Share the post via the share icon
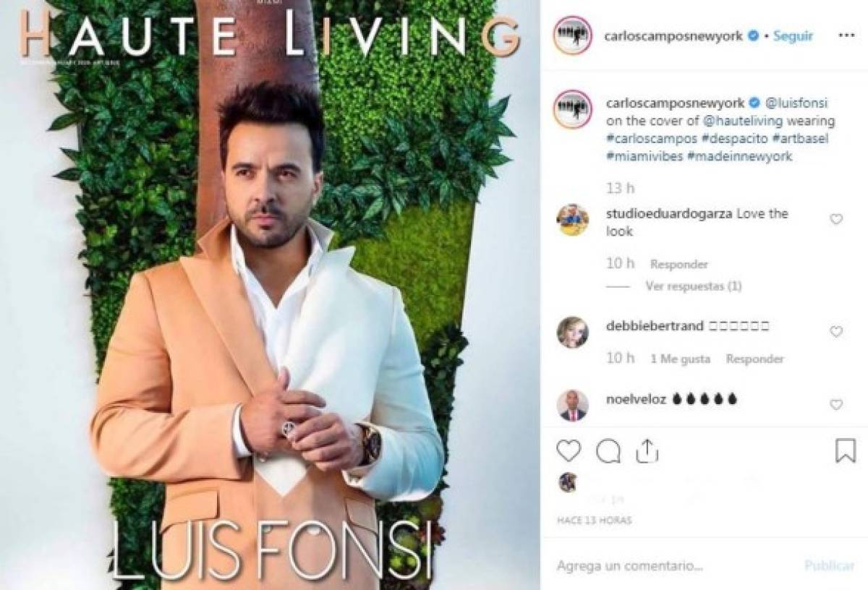The width and height of the screenshot is (868, 590). 642,451
